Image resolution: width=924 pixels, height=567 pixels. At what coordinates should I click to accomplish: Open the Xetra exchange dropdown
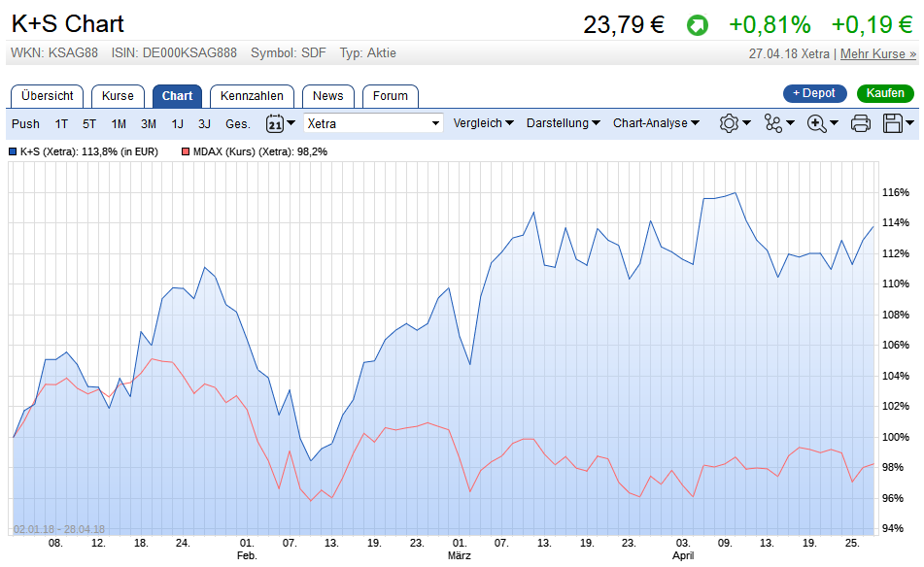[374, 123]
